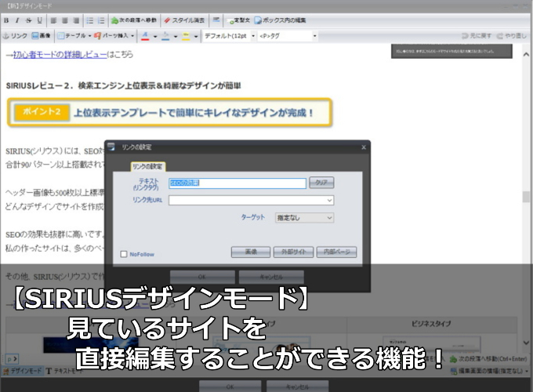Insert a numbered list

coord(101,20)
